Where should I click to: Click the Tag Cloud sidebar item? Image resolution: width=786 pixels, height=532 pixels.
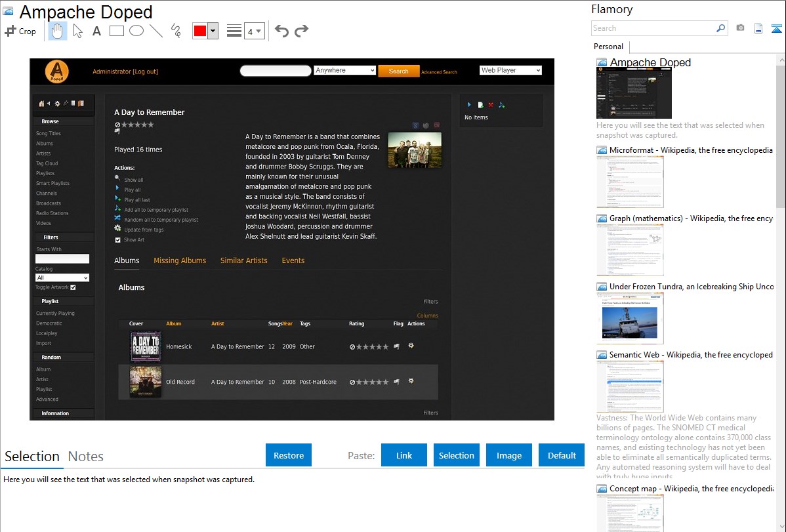pos(47,163)
